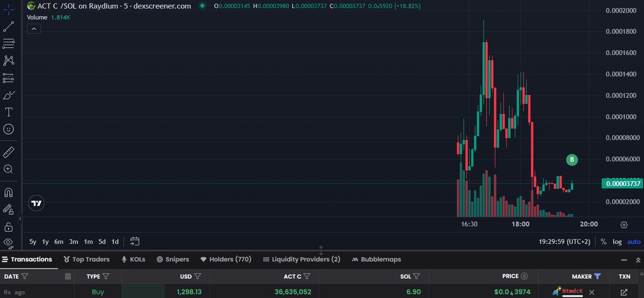Open the emoji/icons sticker tool
644x298 pixels.
(x=9, y=129)
